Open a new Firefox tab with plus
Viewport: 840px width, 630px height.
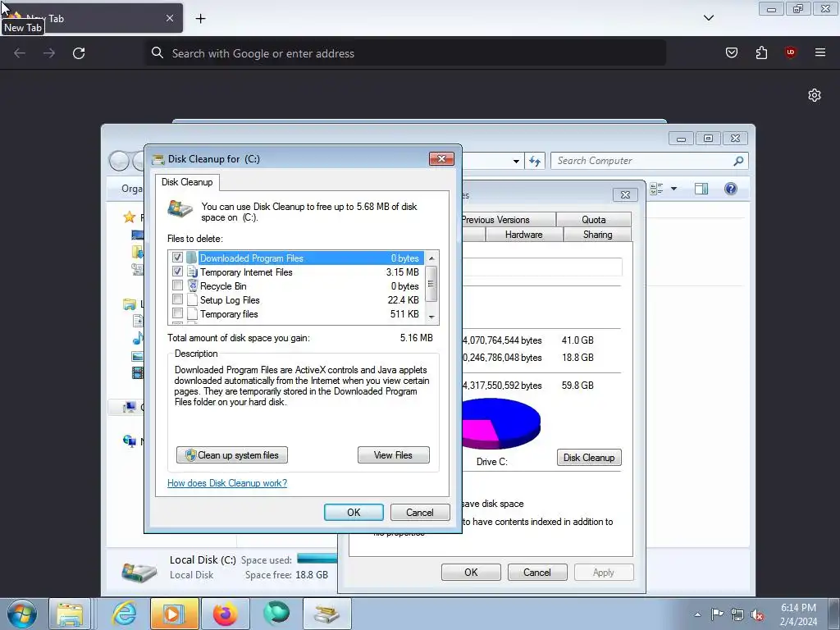(200, 18)
